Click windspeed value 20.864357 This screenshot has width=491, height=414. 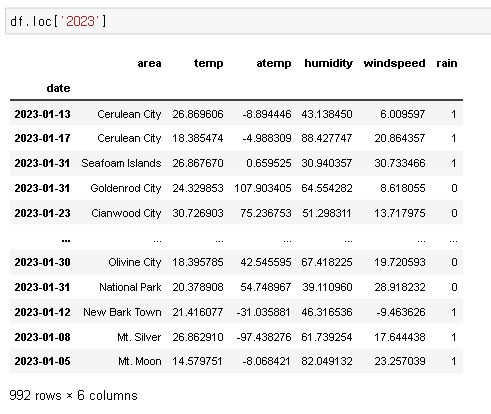(x=400, y=138)
